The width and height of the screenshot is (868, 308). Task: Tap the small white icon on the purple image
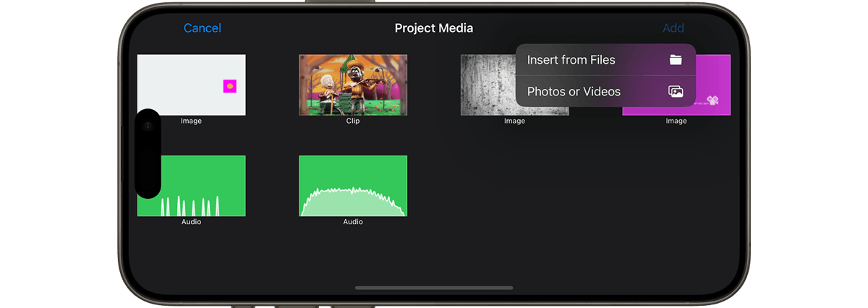tap(712, 101)
